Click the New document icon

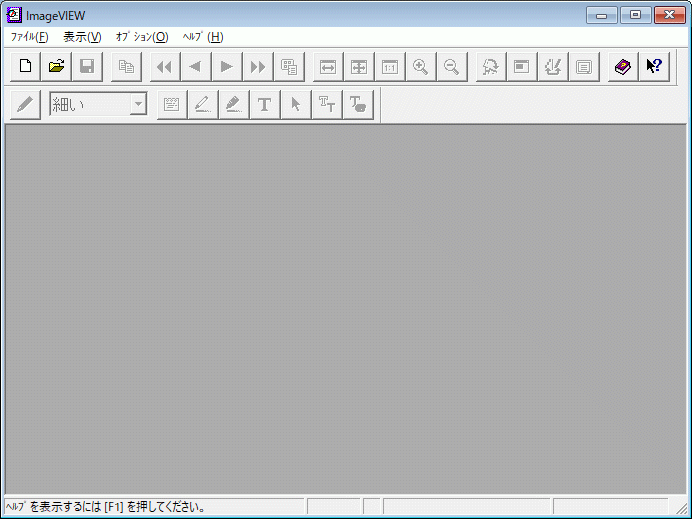[x=25, y=67]
